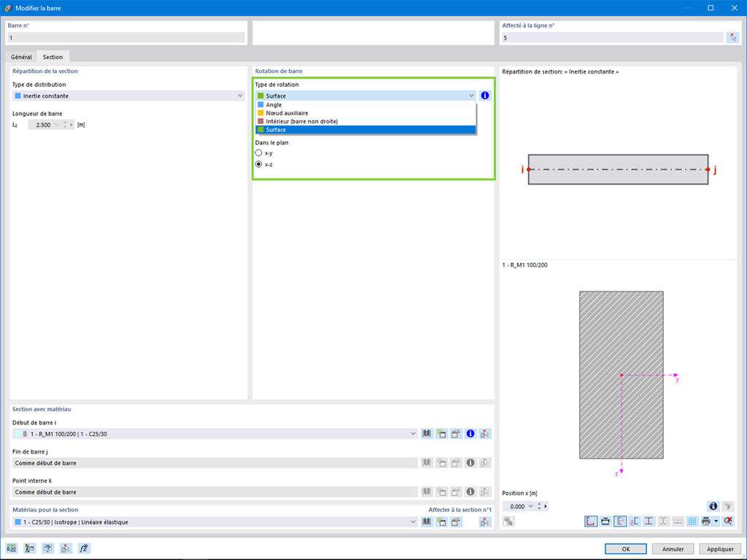Click the Appliquer button
The height and width of the screenshot is (560, 747).
[720, 548]
